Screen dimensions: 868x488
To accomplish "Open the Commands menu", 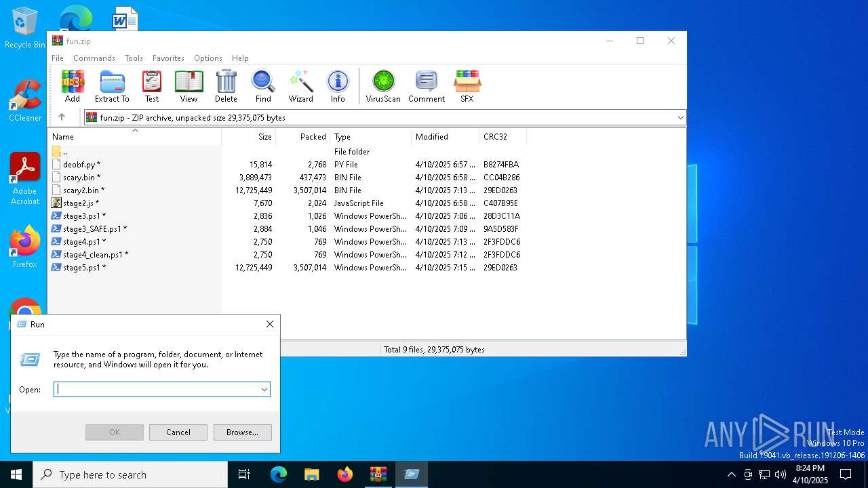I will tap(94, 58).
